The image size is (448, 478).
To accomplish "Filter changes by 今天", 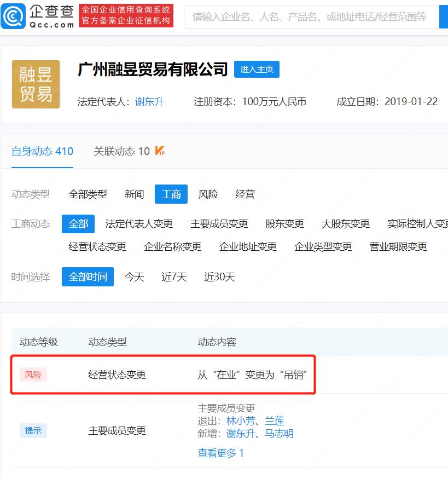I will 134,277.
